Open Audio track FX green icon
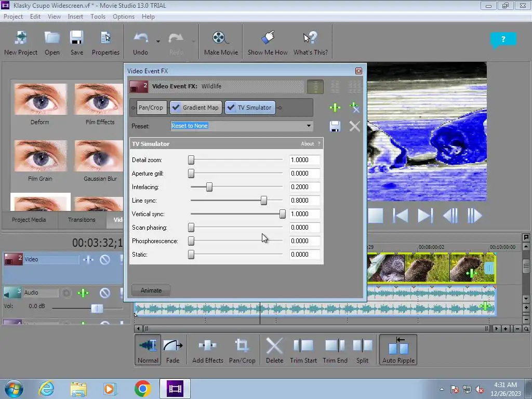 [83, 293]
